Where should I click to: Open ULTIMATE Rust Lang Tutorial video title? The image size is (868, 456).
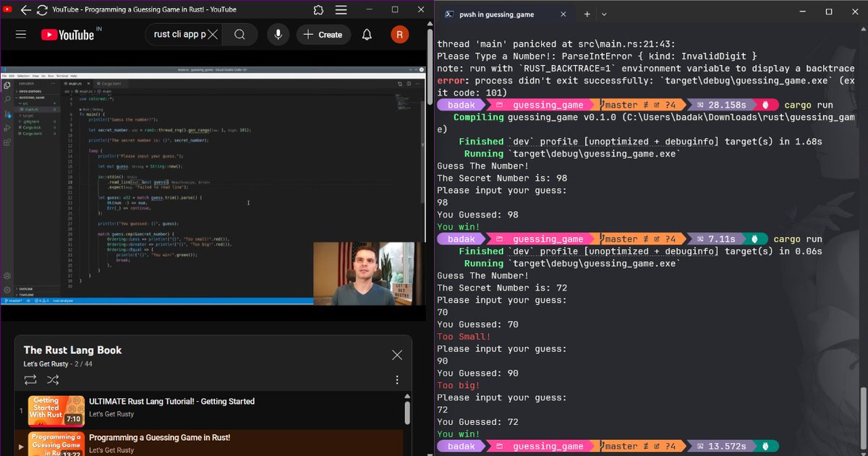171,402
